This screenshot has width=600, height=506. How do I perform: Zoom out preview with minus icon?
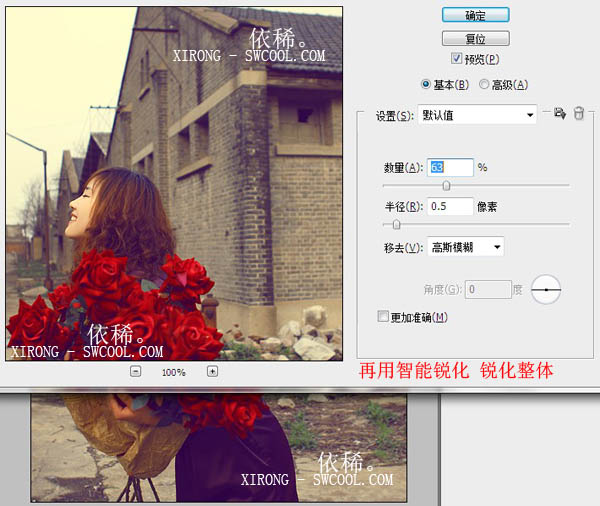point(136,371)
